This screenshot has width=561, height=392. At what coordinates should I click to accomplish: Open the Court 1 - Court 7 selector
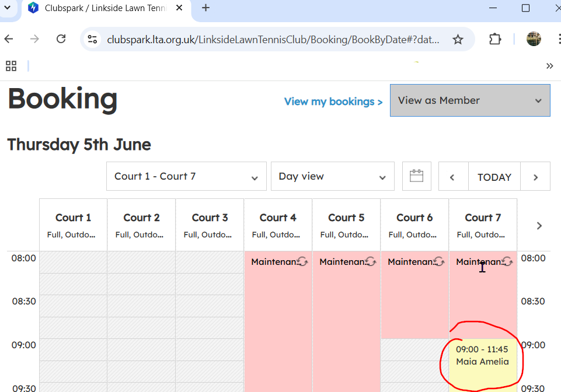186,176
